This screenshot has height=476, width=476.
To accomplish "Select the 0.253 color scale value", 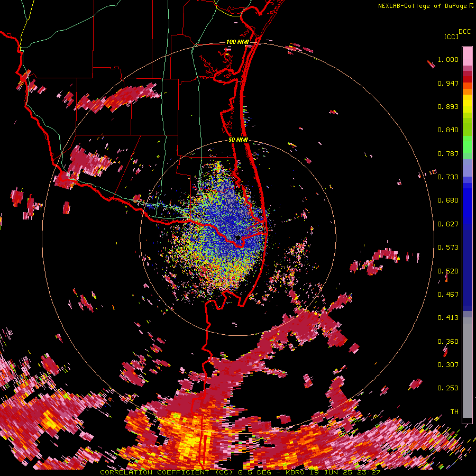I will click(448, 388).
